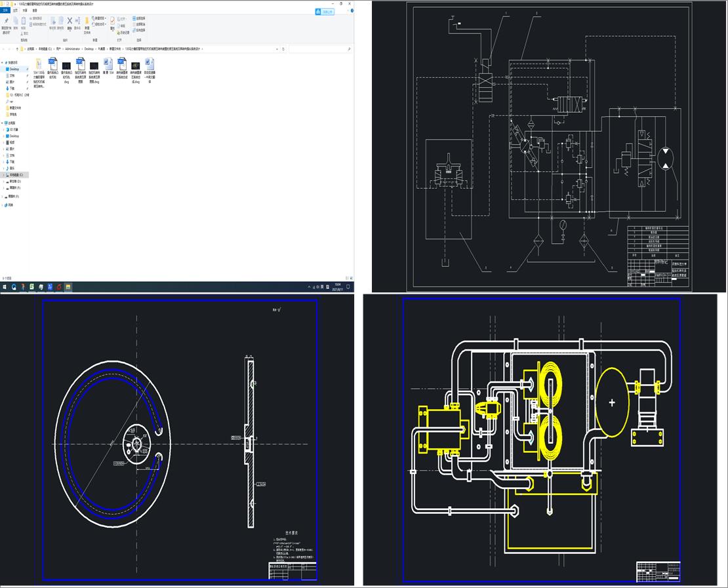Click the Rename icon in ribbon
This screenshot has height=588, width=728.
tap(77, 21)
